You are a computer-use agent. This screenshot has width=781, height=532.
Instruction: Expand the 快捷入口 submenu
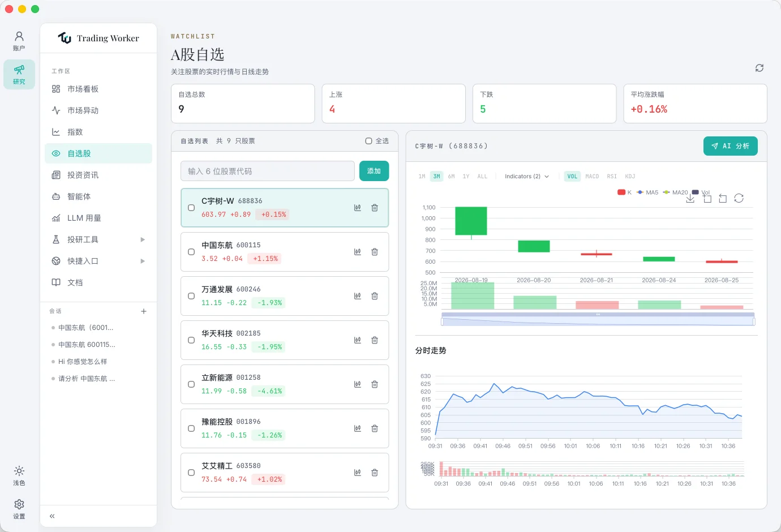coord(98,261)
